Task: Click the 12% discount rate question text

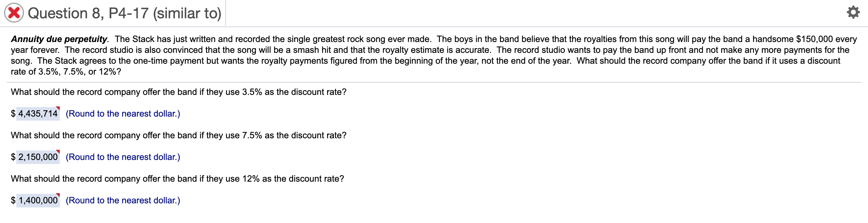Action: [x=177, y=179]
